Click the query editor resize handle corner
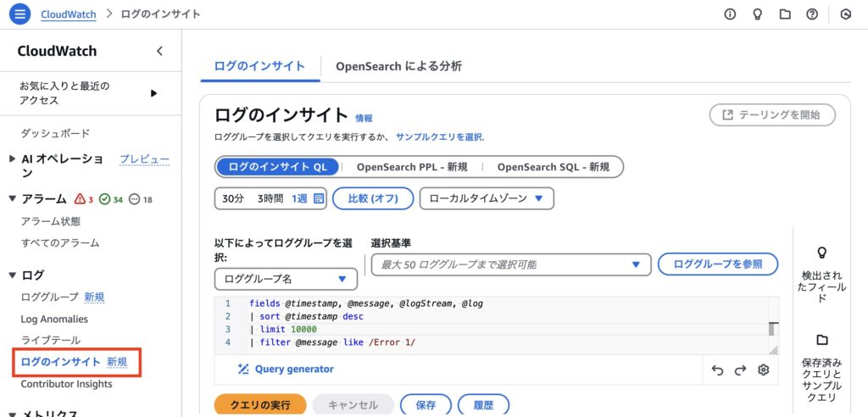 pyautogui.click(x=773, y=350)
